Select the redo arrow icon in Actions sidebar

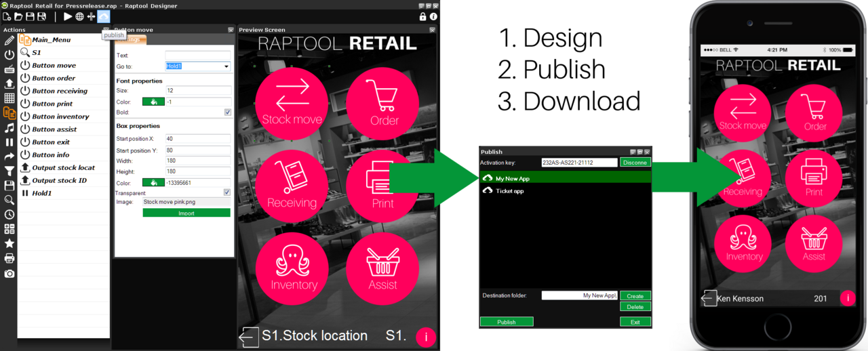tap(9, 157)
